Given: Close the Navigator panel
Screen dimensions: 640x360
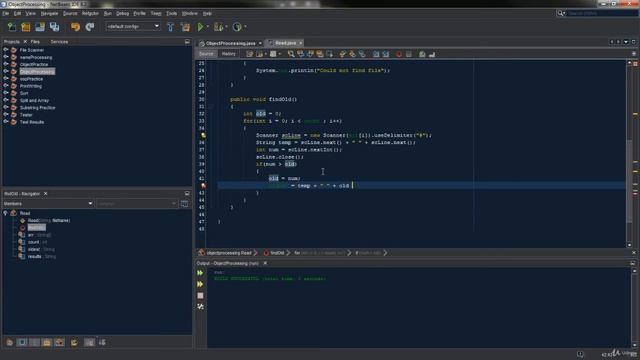Looking at the screenshot, I should [x=46, y=193].
